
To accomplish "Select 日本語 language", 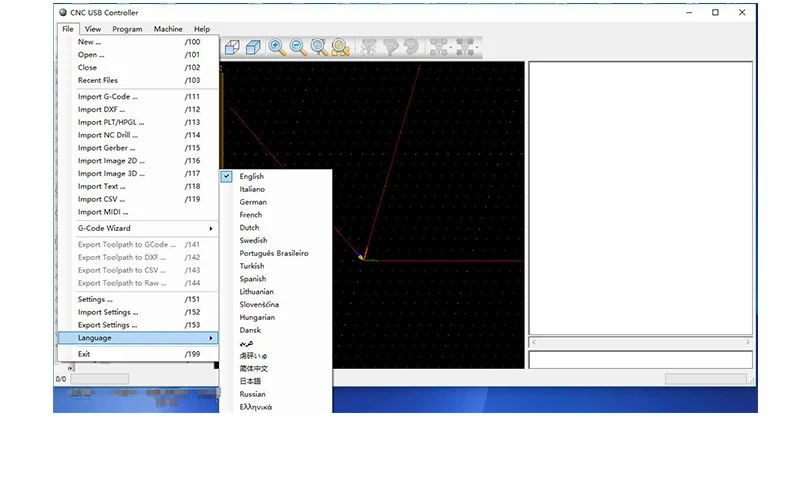I will [276, 381].
